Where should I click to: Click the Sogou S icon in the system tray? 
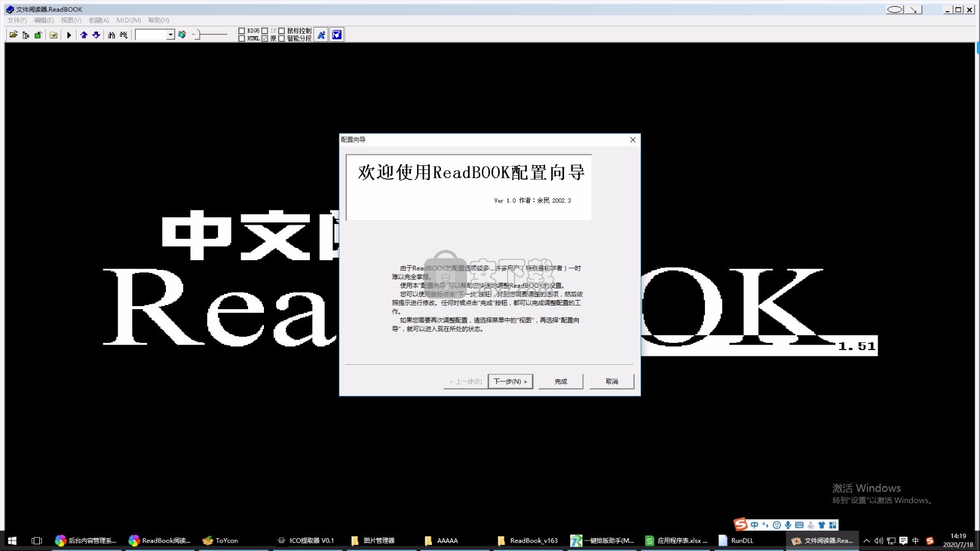(930, 541)
